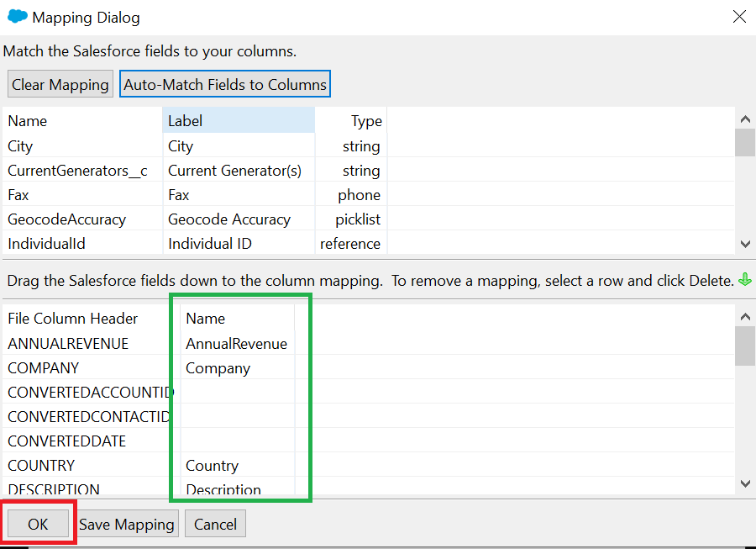The height and width of the screenshot is (549, 756).
Task: Click down arrow of Salesforce fields scrollbar
Action: [x=745, y=244]
